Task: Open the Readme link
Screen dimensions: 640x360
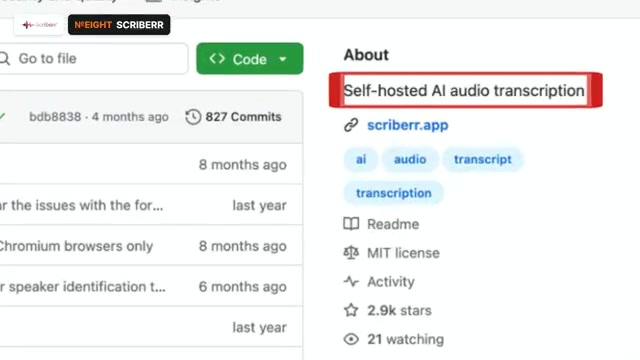Action: pos(393,224)
